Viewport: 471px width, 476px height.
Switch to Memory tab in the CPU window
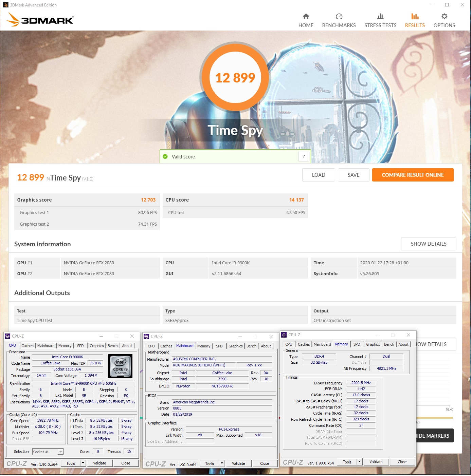click(65, 346)
